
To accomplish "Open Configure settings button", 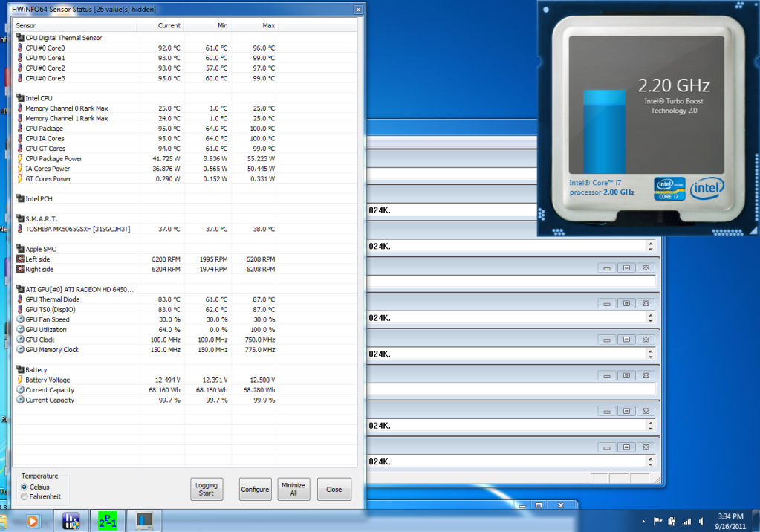I will pyautogui.click(x=255, y=490).
